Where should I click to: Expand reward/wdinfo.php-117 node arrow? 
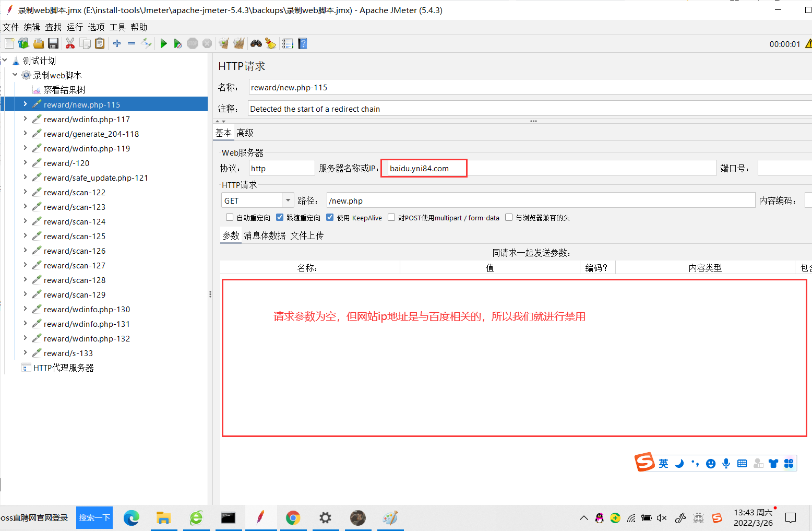pyautogui.click(x=25, y=119)
